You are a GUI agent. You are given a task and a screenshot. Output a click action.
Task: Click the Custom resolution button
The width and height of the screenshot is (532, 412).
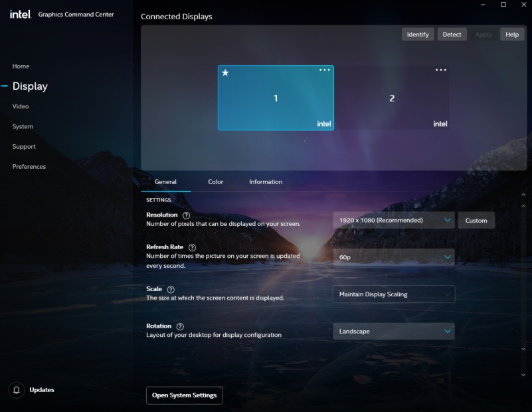[x=476, y=220]
